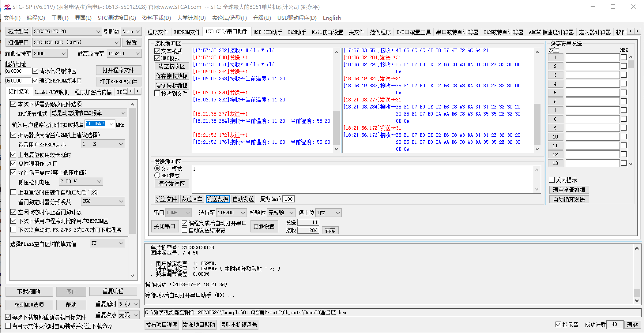Click 清空接收区 button
Image resolution: width=644 pixels, height=333 pixels.
pos(172,66)
